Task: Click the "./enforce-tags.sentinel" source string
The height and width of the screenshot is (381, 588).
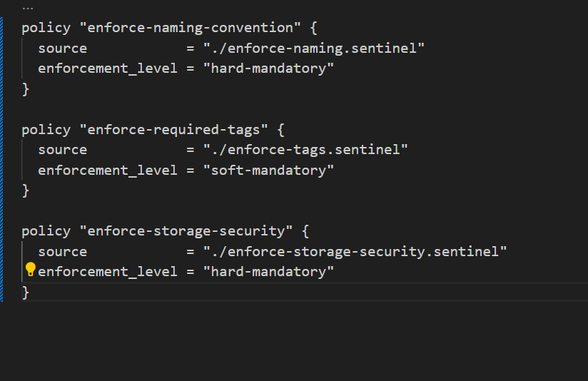Action: pos(305,150)
